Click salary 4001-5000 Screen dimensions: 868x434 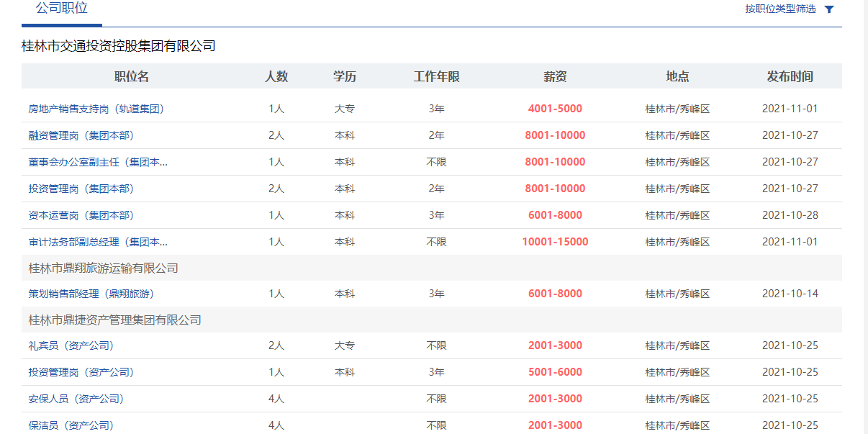click(x=555, y=109)
